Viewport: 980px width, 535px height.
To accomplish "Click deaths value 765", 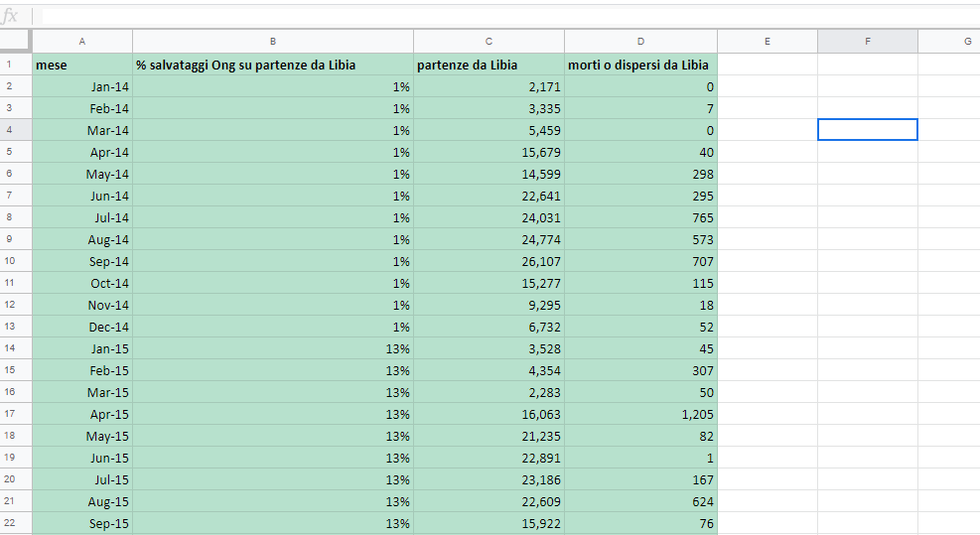I will (x=640, y=217).
